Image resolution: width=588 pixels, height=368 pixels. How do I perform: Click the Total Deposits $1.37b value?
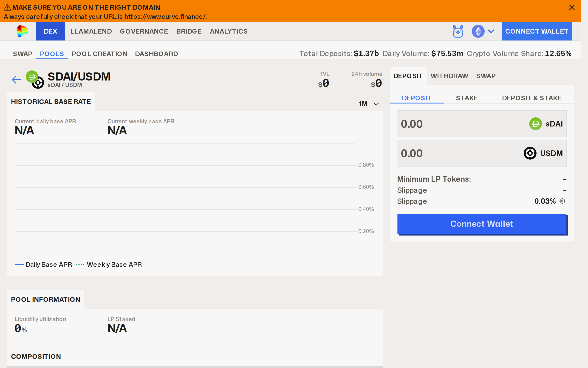point(366,54)
